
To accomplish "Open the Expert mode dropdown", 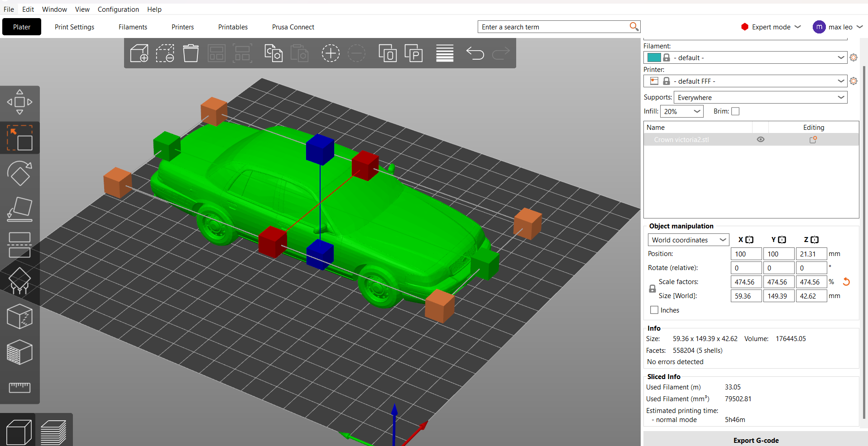I will (771, 27).
